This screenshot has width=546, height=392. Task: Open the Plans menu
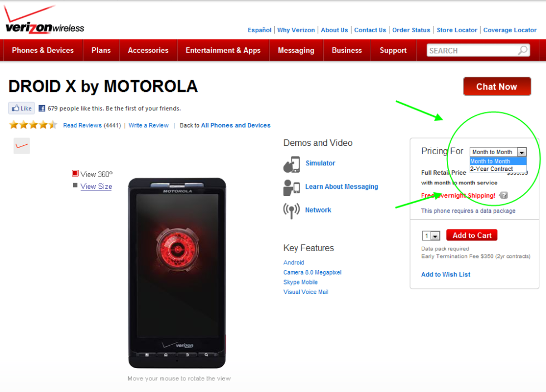[101, 50]
